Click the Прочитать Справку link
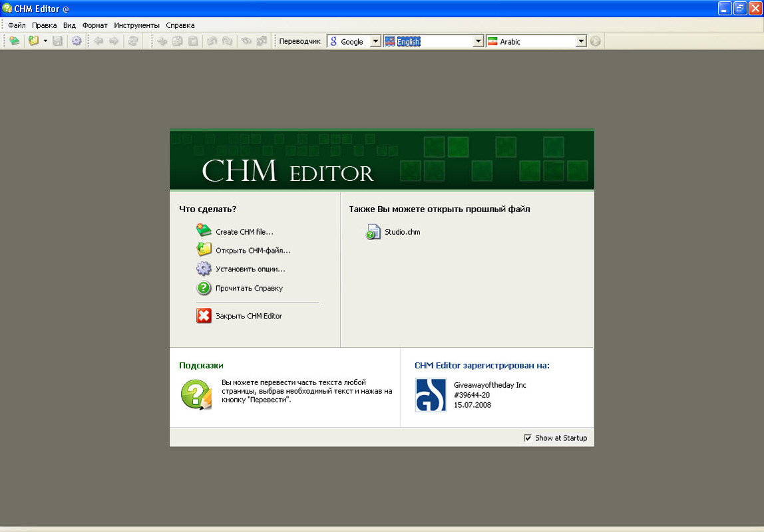The image size is (764, 532). (x=249, y=288)
